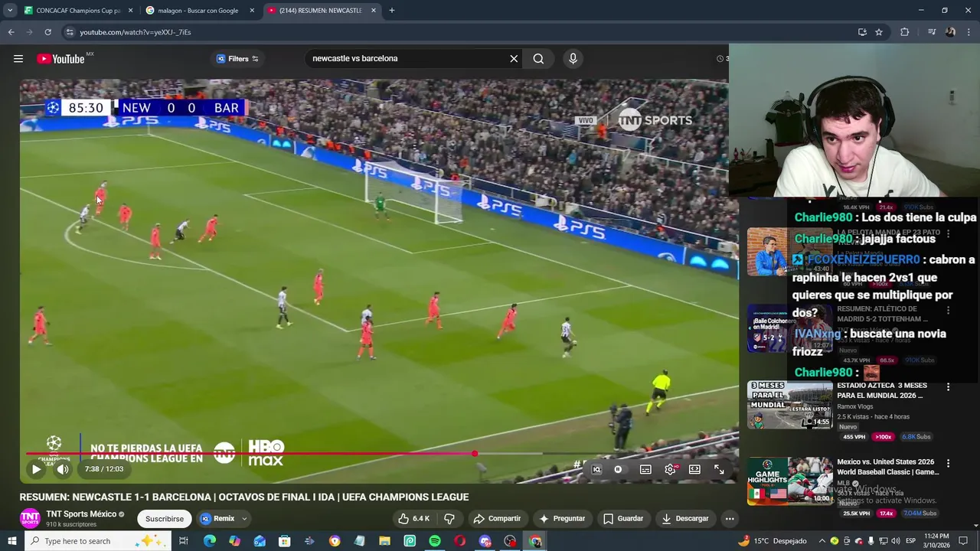Open the Chrome three-dot menu

(969, 32)
